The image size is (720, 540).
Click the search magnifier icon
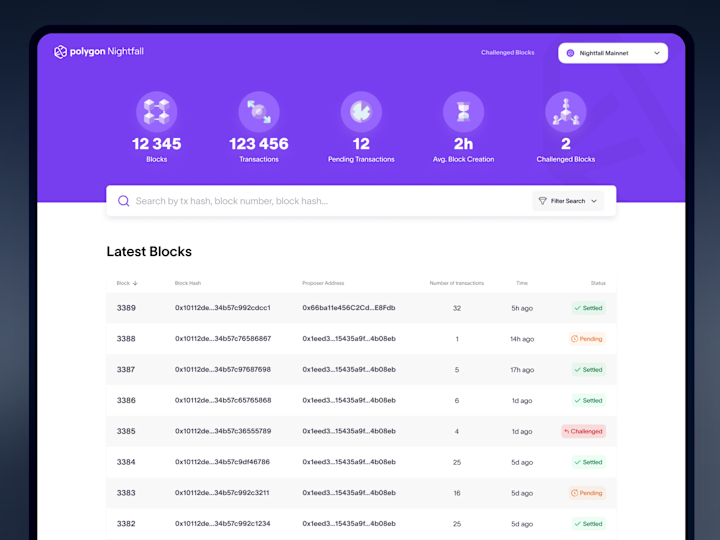point(124,201)
